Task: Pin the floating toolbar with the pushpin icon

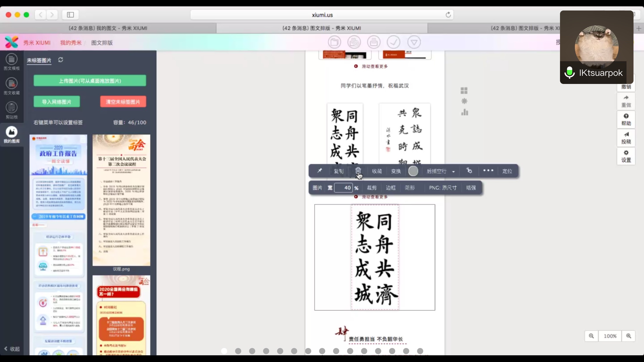Action: 320,171
